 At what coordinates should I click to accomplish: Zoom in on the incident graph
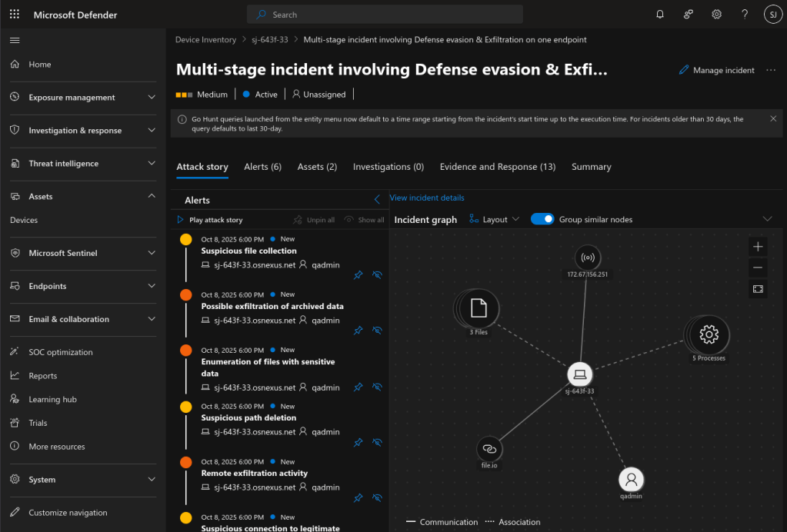click(758, 247)
